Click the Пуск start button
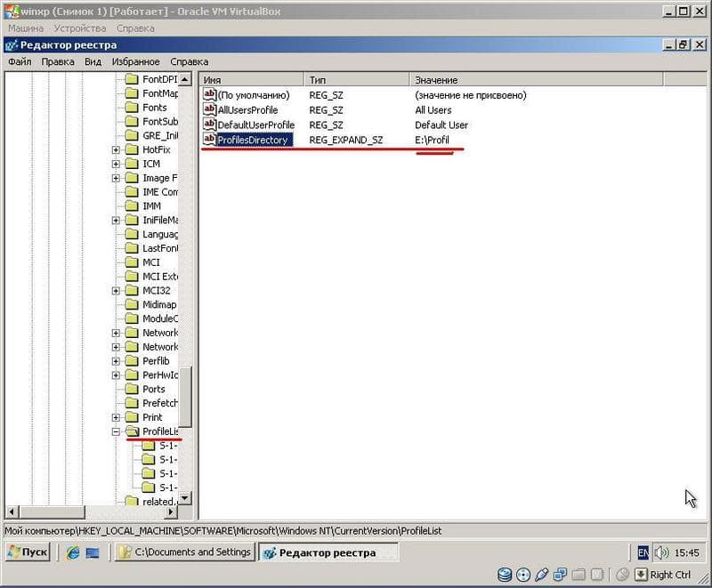 point(28,552)
